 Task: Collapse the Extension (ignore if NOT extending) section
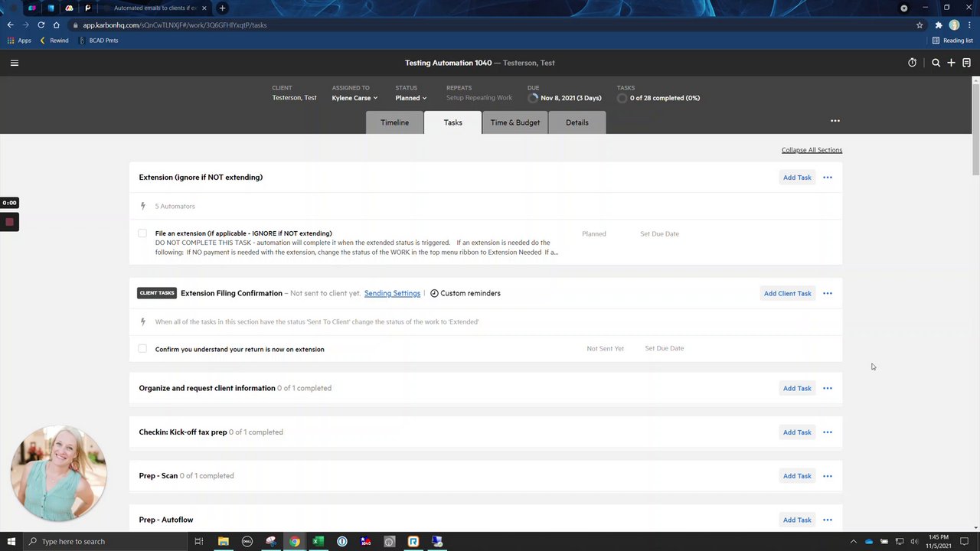point(201,178)
